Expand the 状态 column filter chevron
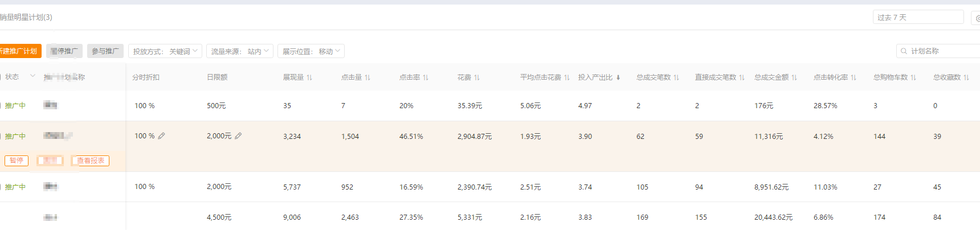 (32, 76)
